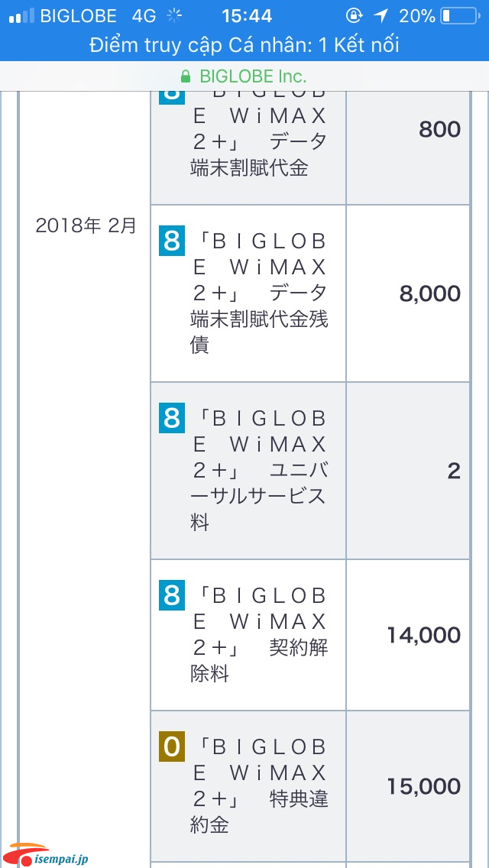Tap the blue 8 badge in 契約解除料 row
Image resolution: width=489 pixels, height=868 pixels.
(x=171, y=596)
